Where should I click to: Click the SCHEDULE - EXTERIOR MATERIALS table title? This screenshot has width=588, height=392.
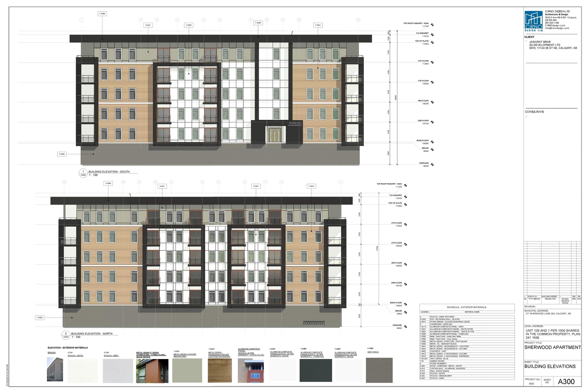point(467,307)
